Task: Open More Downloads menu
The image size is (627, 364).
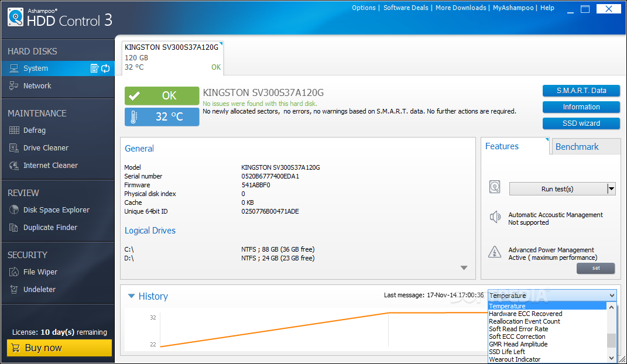Action: [x=461, y=8]
